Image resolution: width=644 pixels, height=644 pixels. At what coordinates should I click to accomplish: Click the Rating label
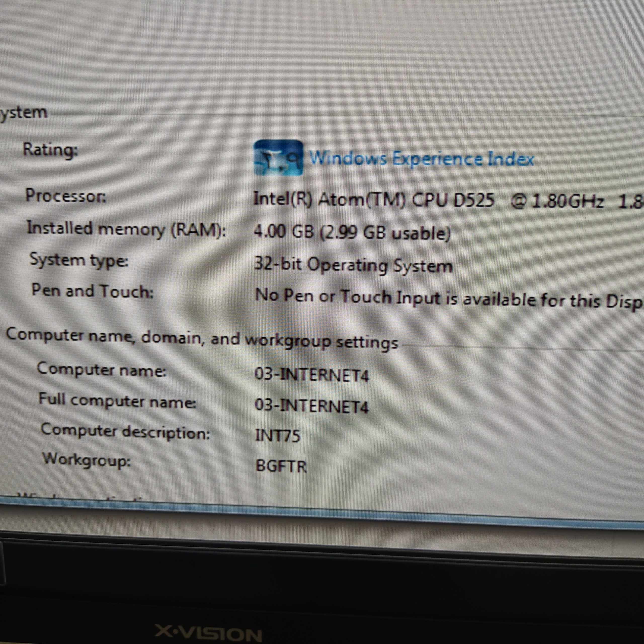click(50, 150)
